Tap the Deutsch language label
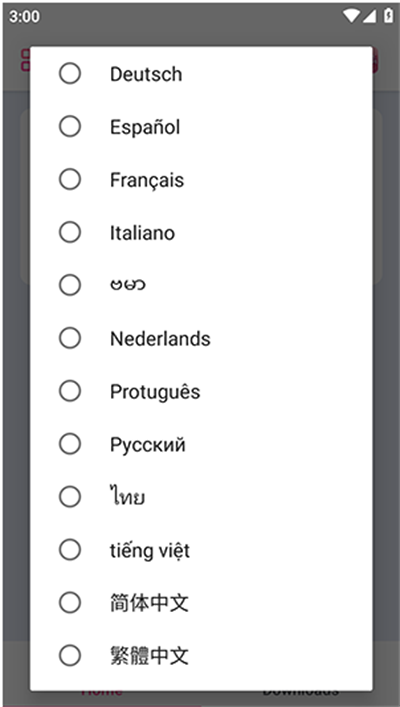 [146, 74]
